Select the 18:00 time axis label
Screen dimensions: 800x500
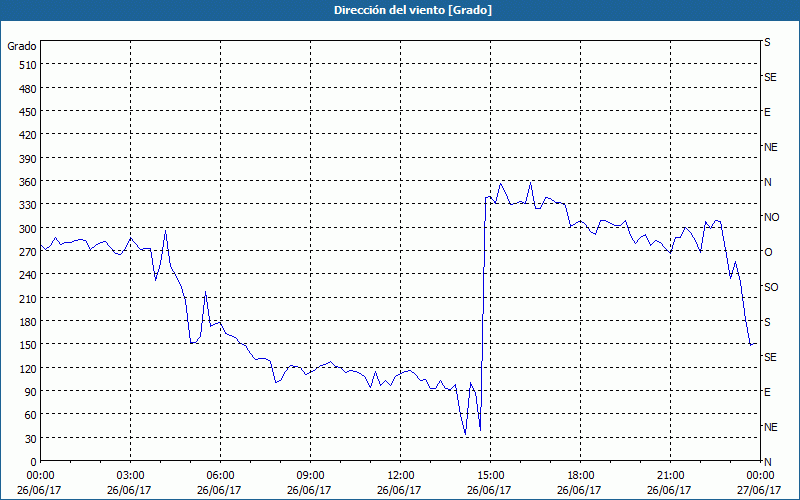coord(581,476)
